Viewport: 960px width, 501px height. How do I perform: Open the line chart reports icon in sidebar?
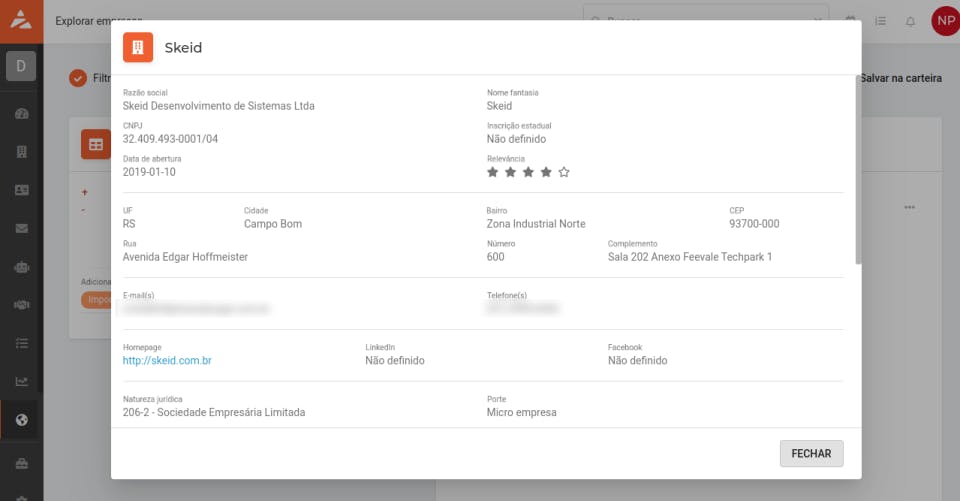[x=21, y=381]
